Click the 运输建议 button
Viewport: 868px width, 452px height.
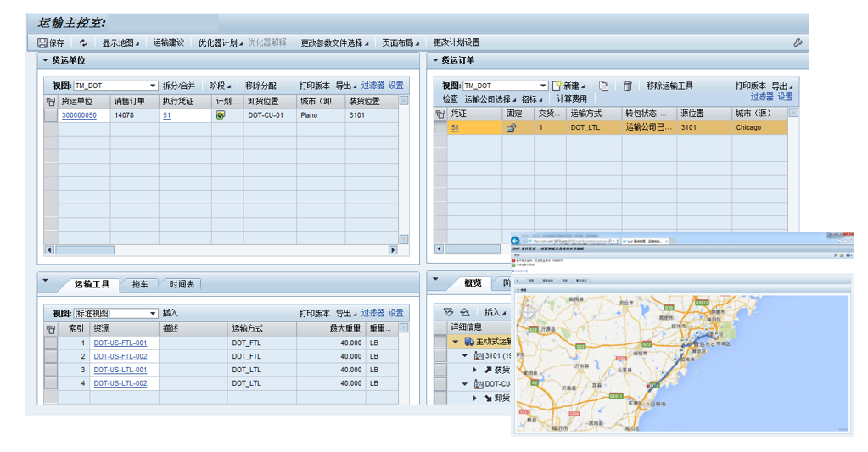pyautogui.click(x=168, y=42)
